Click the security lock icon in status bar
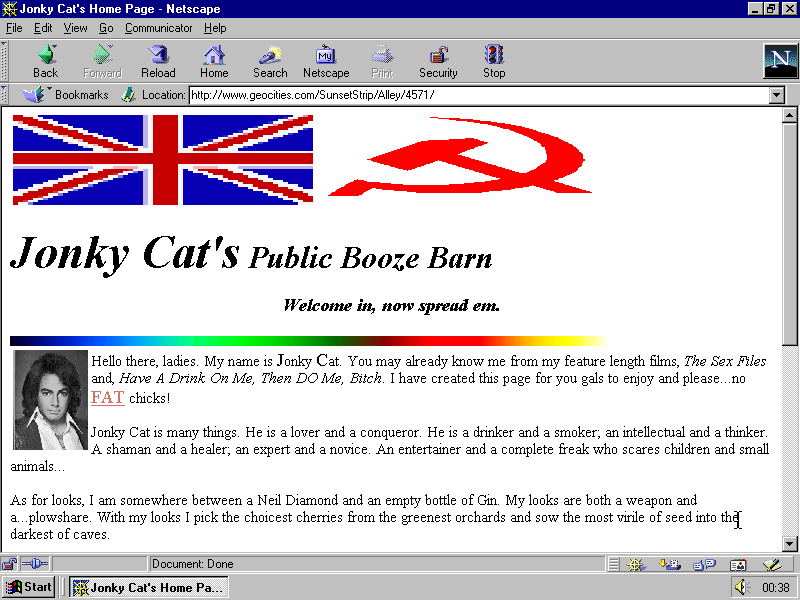This screenshot has height=600, width=800. click(x=9, y=564)
